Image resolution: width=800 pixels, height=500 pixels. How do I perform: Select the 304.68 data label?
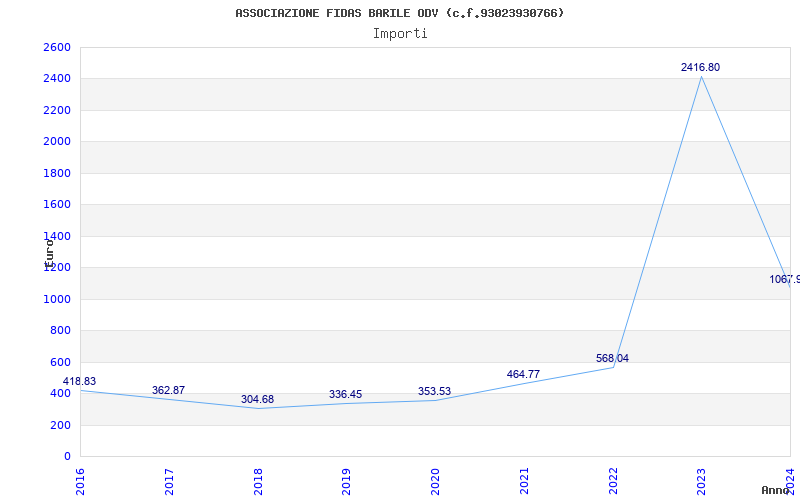click(x=257, y=399)
